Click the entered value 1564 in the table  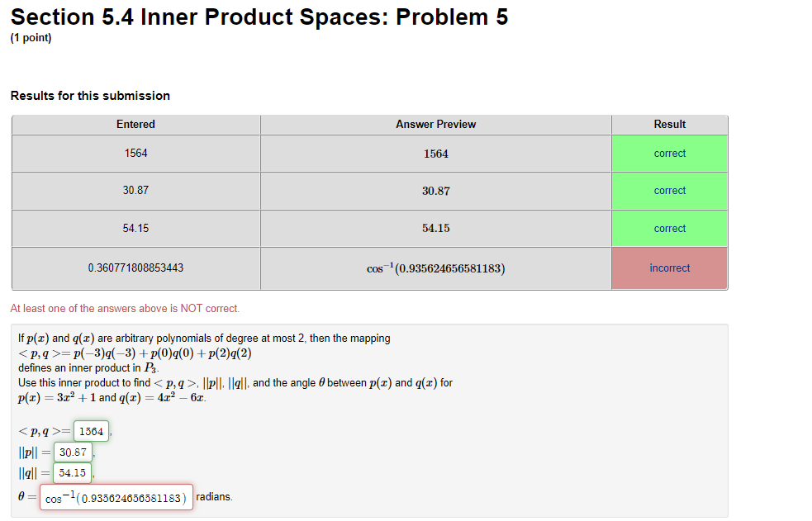point(135,154)
